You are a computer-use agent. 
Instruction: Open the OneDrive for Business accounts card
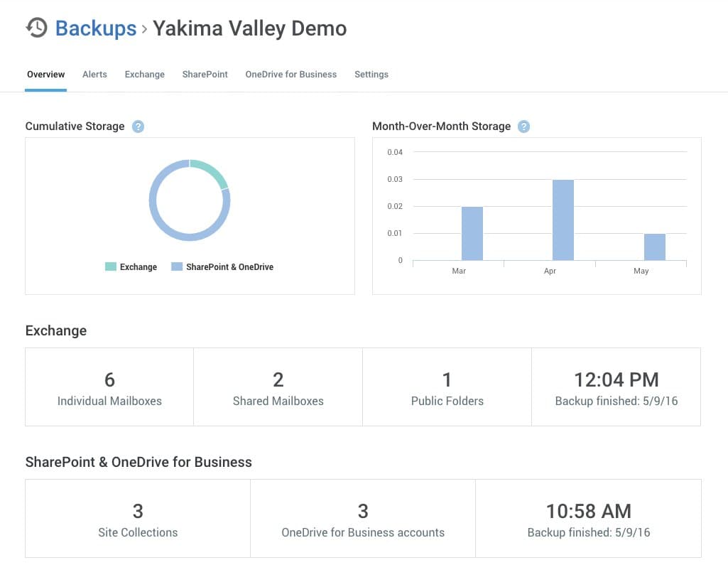pyautogui.click(x=363, y=518)
